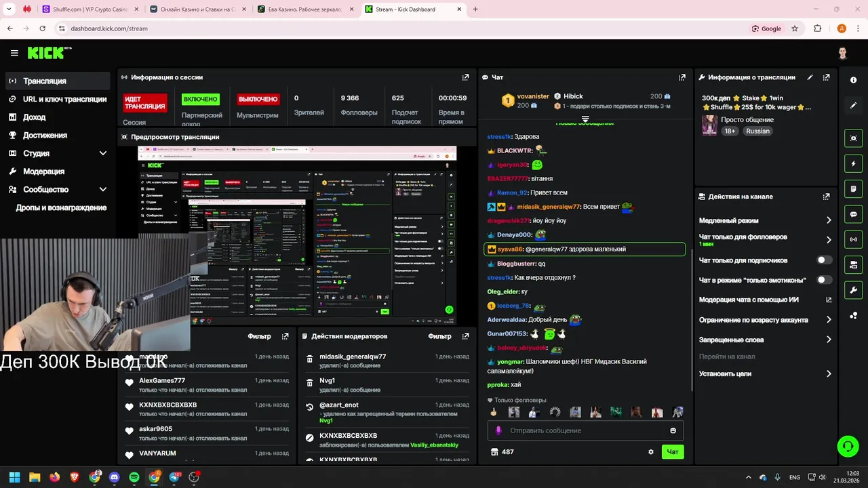The image size is (868, 488).
Task: Toggle the broadcast signal widget in right toolbar
Action: click(x=853, y=239)
